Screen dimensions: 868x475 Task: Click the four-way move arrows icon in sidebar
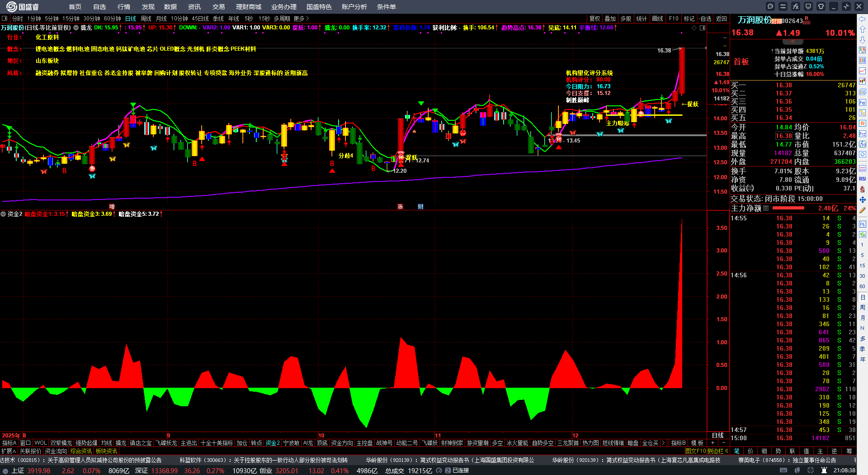point(863,199)
